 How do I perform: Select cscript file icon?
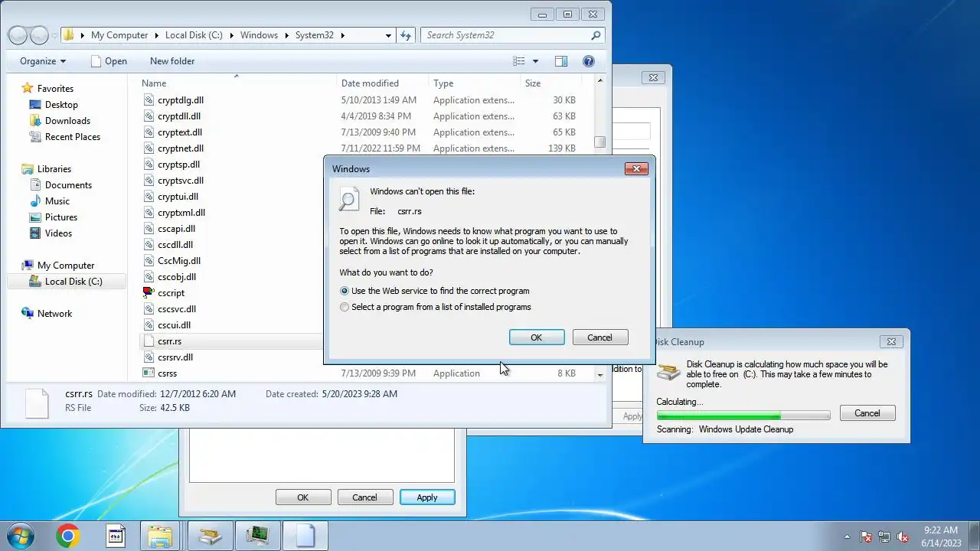(149, 293)
